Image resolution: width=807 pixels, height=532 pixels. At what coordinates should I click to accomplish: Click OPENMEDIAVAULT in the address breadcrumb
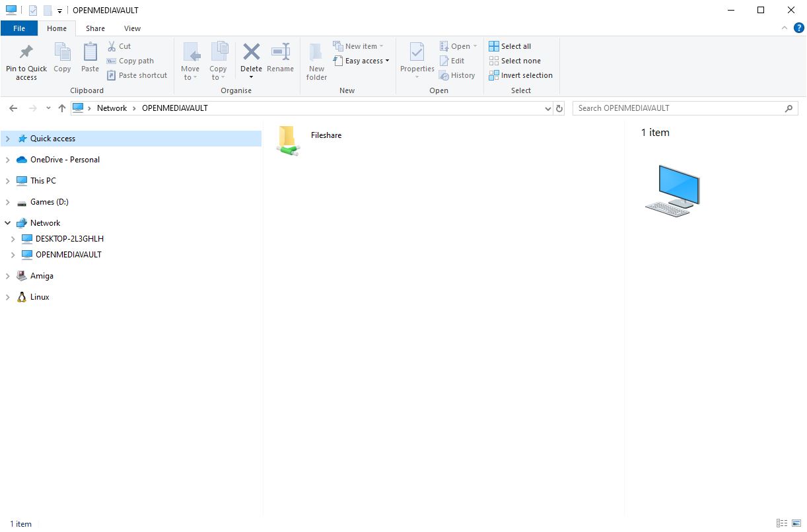pyautogui.click(x=175, y=108)
